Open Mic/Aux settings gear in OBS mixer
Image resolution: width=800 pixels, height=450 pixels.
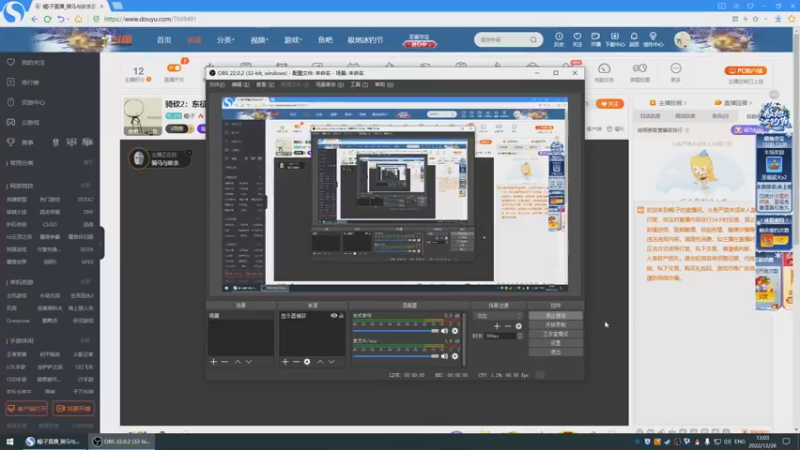tap(455, 356)
